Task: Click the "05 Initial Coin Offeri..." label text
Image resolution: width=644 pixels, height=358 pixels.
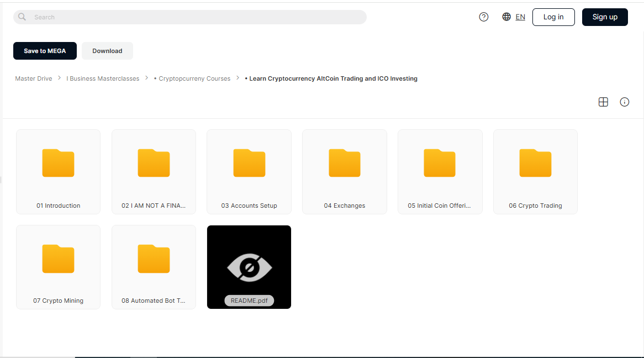Action: (x=440, y=206)
